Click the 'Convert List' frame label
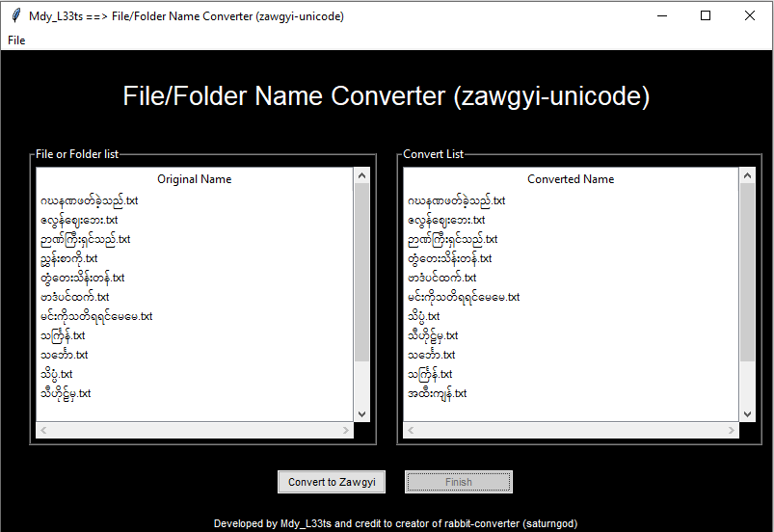This screenshot has height=532, width=774. pos(434,154)
